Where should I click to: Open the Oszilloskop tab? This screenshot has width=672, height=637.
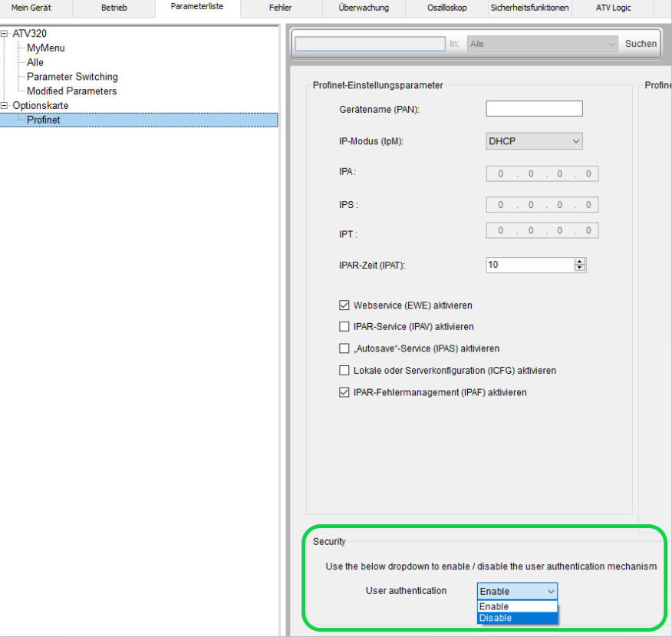pyautogui.click(x=446, y=8)
